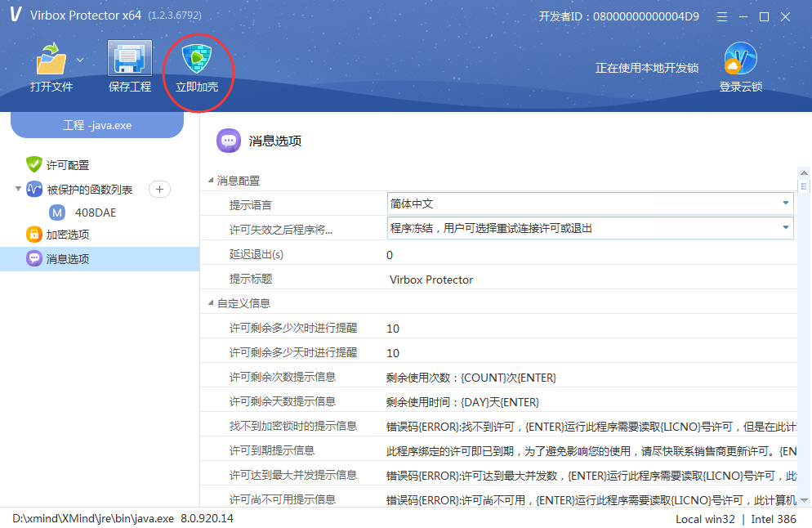
Task: Collapse the 消息配置 section
Action: click(x=211, y=181)
